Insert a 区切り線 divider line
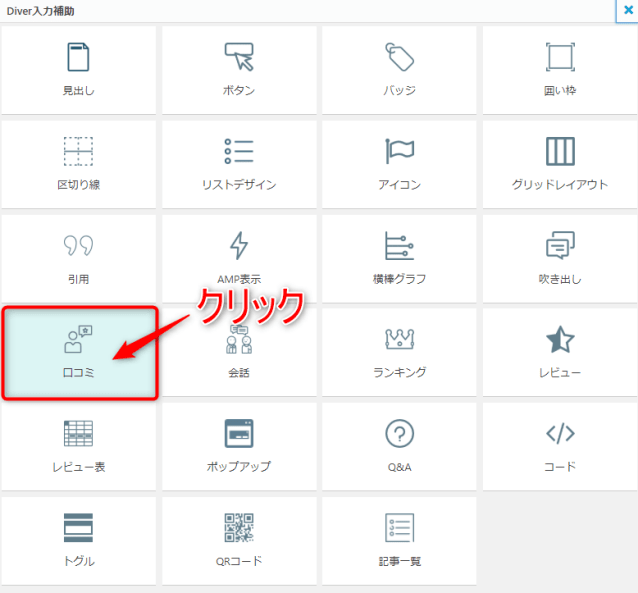 [79, 164]
